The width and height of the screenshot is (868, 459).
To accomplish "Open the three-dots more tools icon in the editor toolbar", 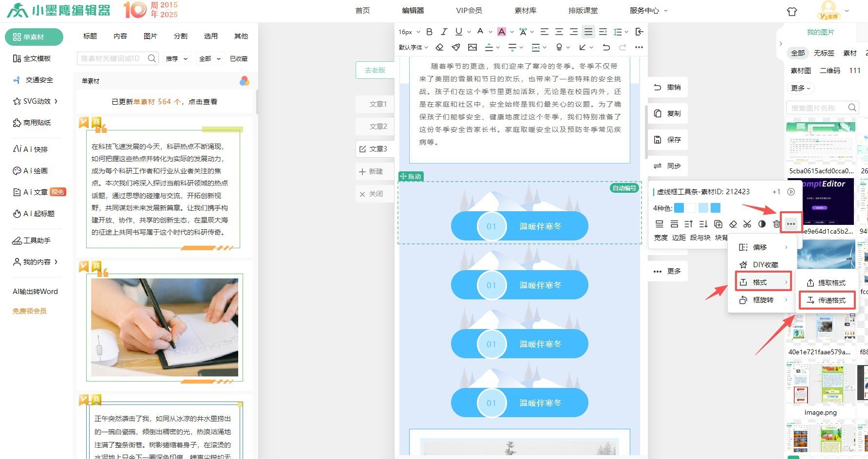I will (639, 47).
